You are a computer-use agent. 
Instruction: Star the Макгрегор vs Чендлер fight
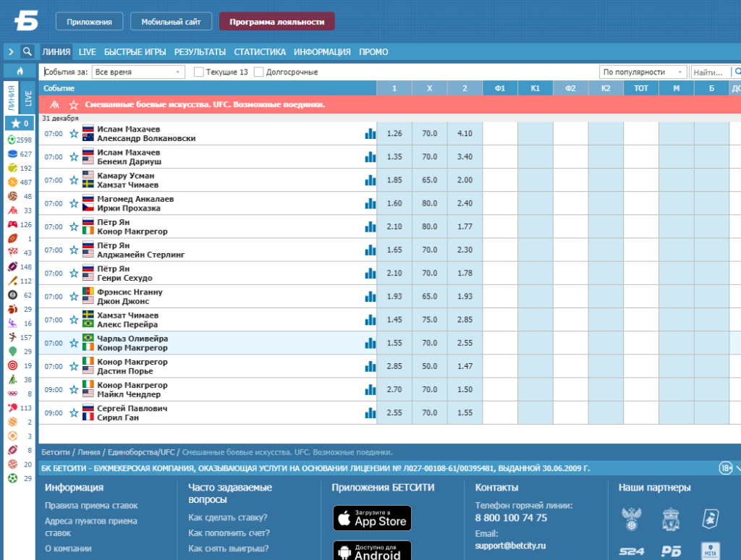pos(74,390)
